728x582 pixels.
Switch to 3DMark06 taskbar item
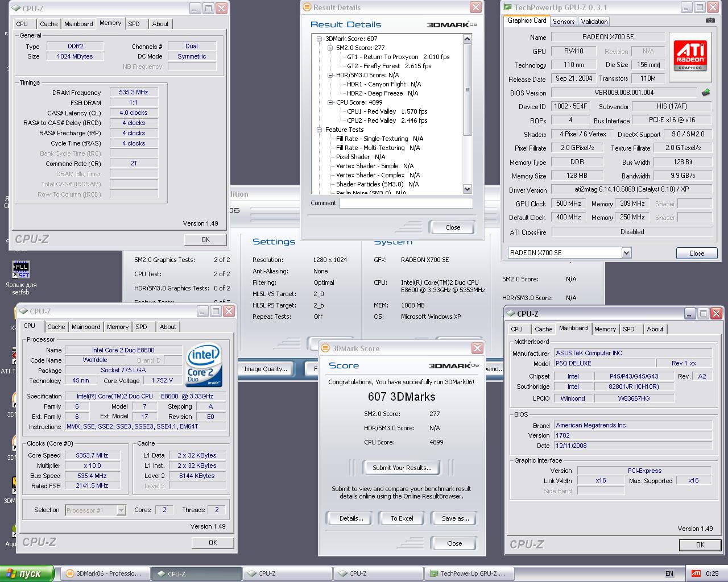click(x=105, y=573)
